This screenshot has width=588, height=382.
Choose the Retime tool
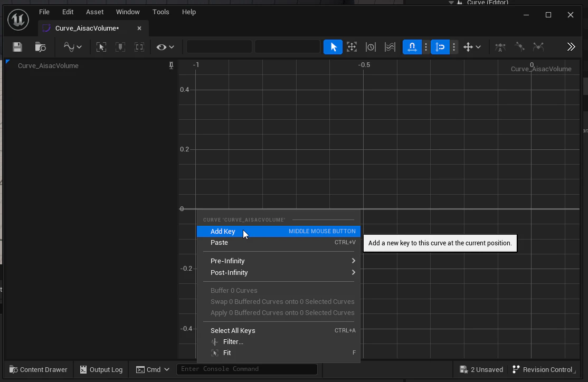(x=371, y=47)
